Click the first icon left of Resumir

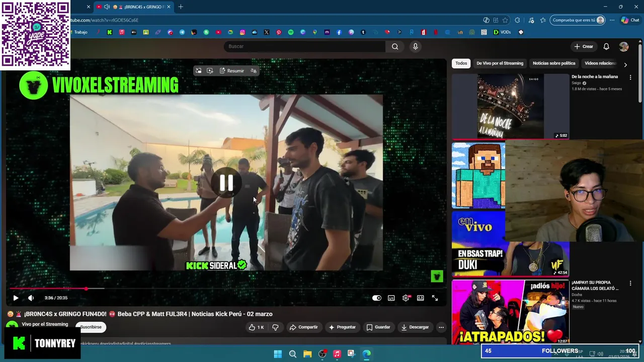coord(198,71)
